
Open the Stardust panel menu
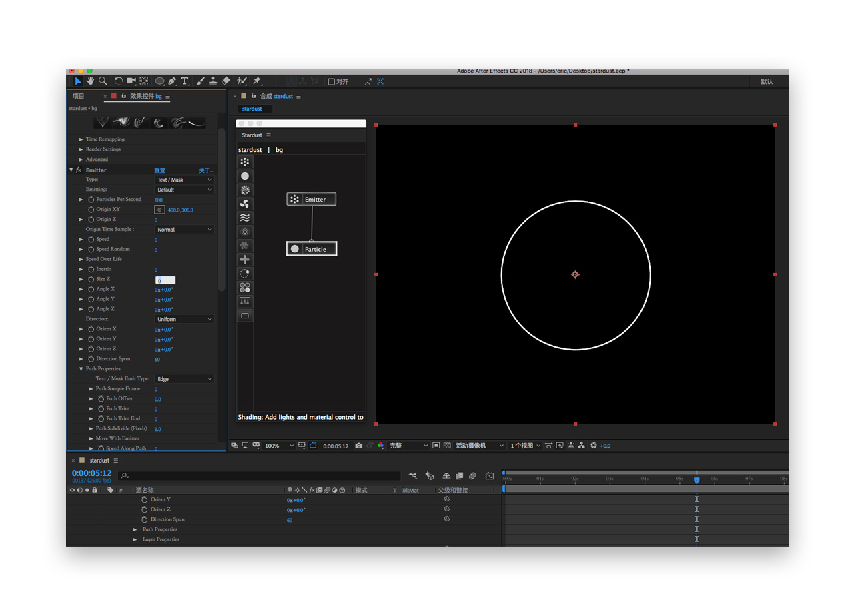pyautogui.click(x=268, y=135)
